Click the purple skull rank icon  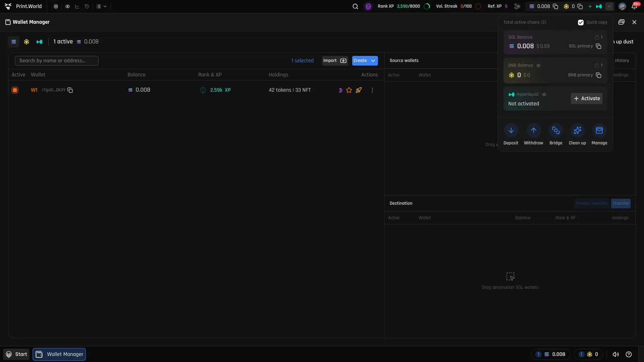(368, 6)
